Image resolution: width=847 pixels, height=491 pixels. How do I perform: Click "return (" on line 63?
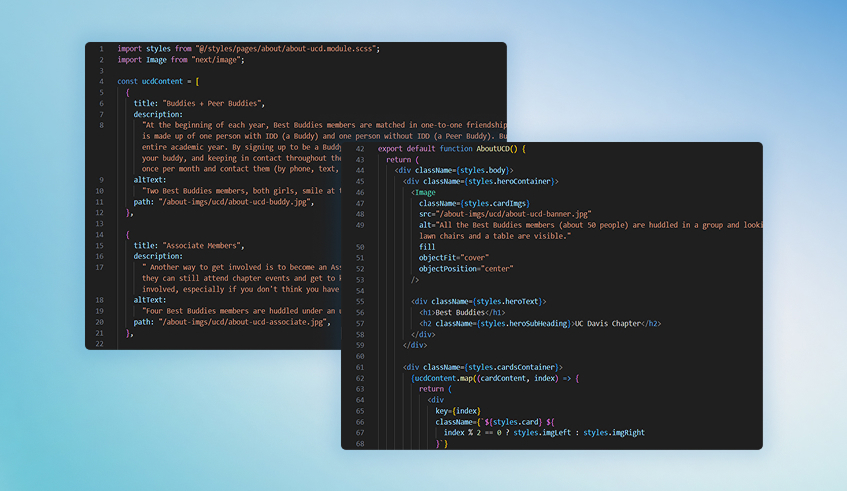pos(435,389)
